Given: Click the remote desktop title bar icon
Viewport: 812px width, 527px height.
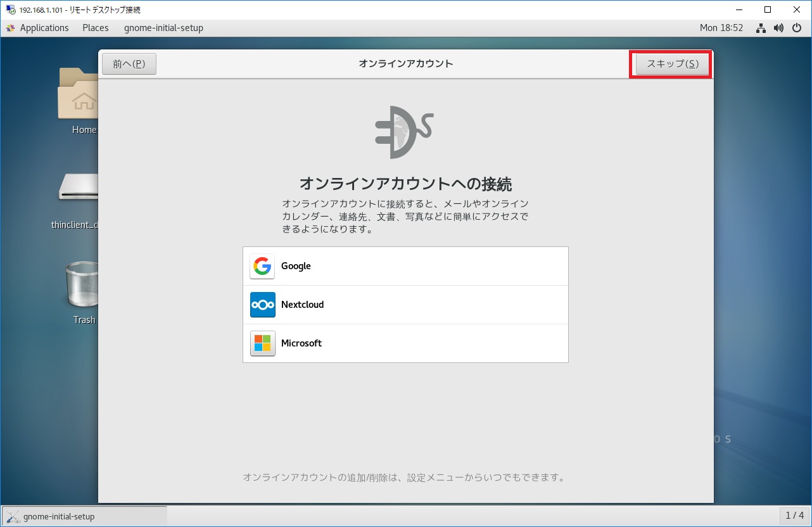Looking at the screenshot, I should point(11,10).
